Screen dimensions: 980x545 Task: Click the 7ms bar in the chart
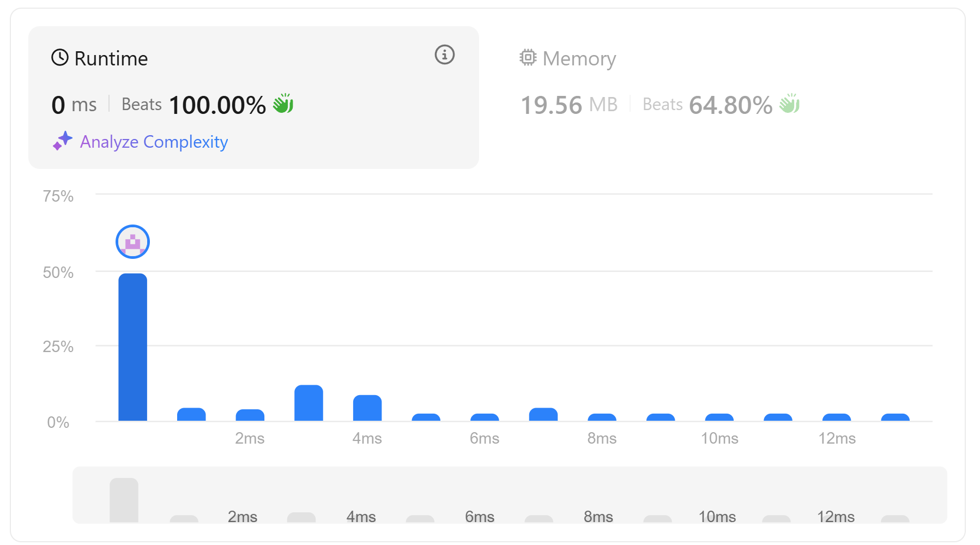(x=543, y=415)
